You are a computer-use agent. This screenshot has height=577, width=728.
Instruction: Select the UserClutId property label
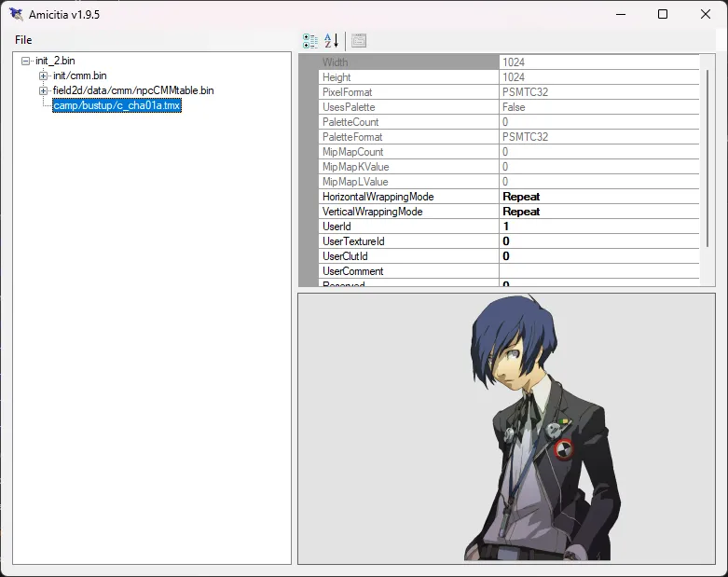(345, 255)
